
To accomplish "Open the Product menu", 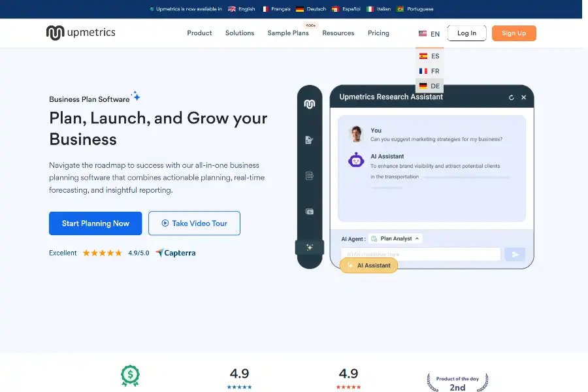I will 199,33.
